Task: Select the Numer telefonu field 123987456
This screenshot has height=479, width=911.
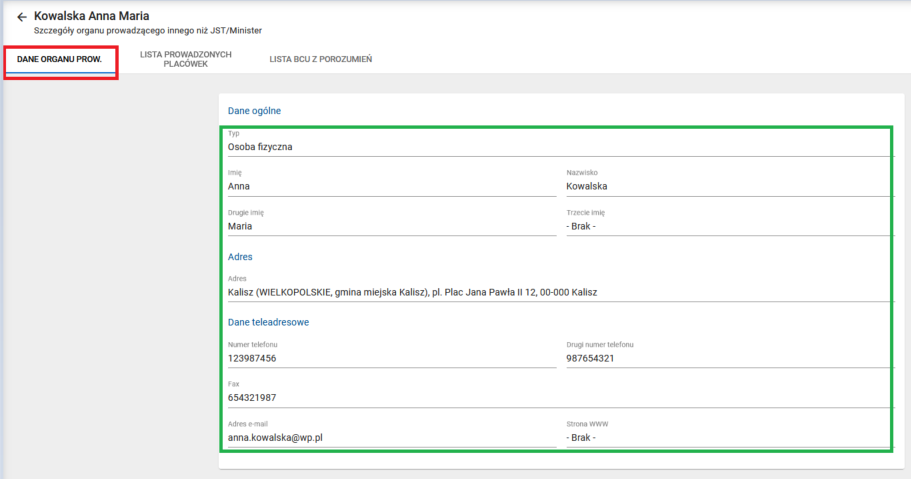Action: 391,358
